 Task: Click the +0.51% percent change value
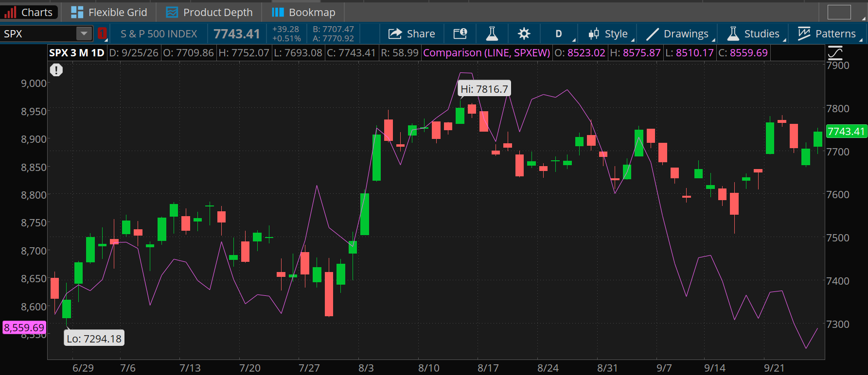tap(286, 38)
